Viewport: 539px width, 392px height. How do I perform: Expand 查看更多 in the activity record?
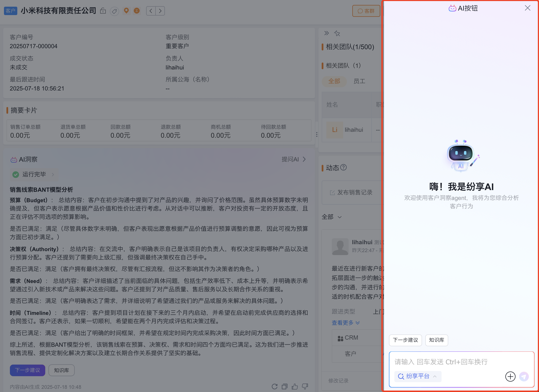click(x=346, y=323)
